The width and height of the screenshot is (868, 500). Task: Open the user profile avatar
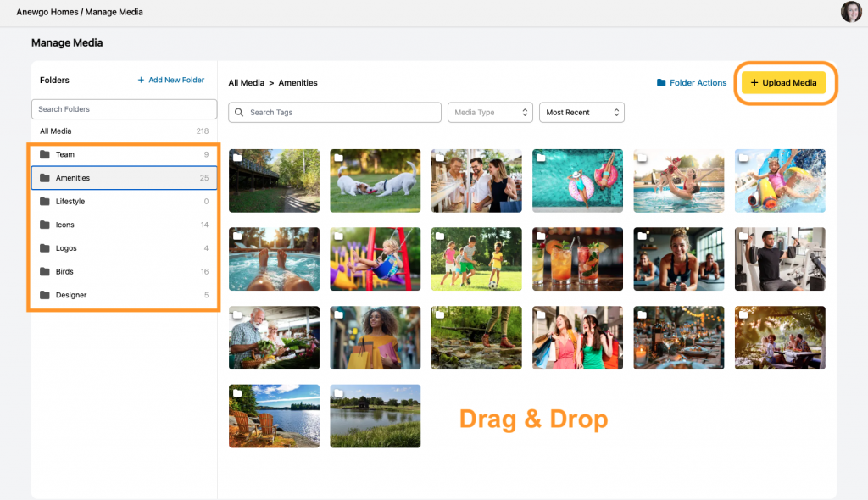click(x=851, y=12)
